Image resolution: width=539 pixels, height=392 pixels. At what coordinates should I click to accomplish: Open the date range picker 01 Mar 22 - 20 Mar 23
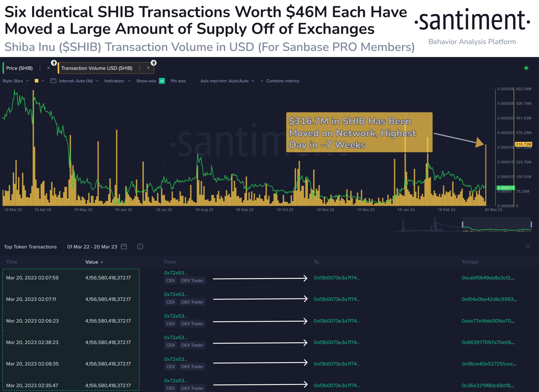(97, 247)
